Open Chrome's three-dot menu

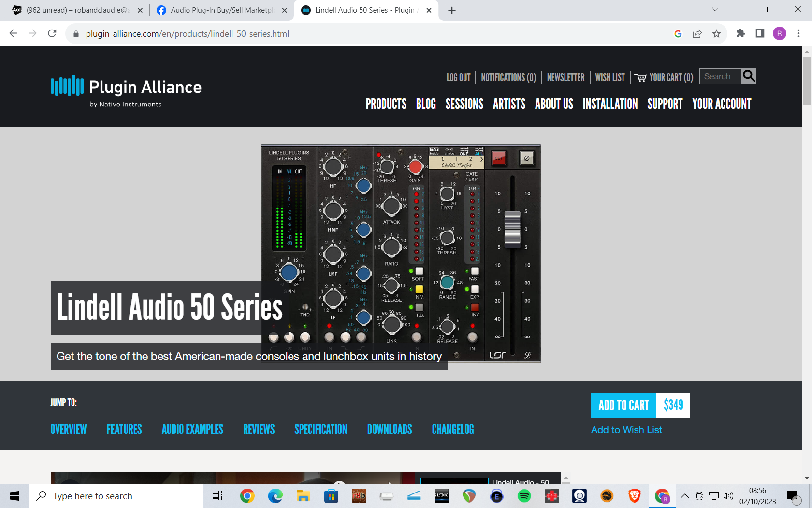(798, 33)
